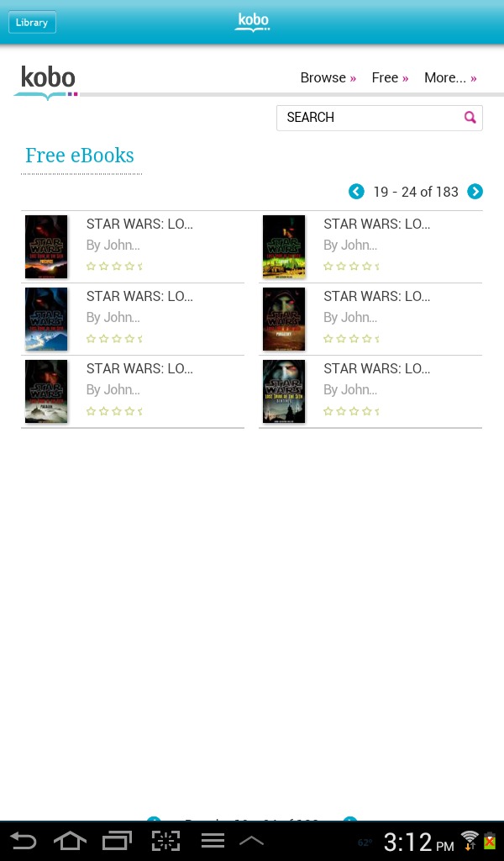Tap the Library button
Viewport: 504px width, 861px height.
point(32,23)
